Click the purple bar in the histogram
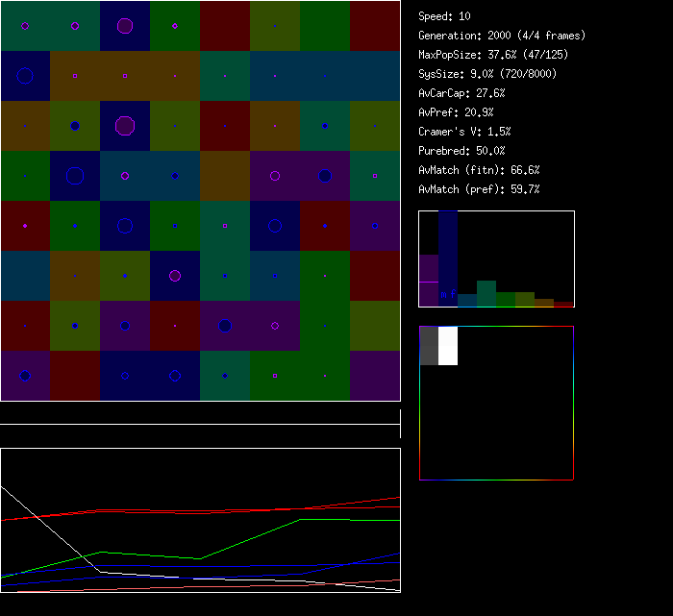 [429, 279]
